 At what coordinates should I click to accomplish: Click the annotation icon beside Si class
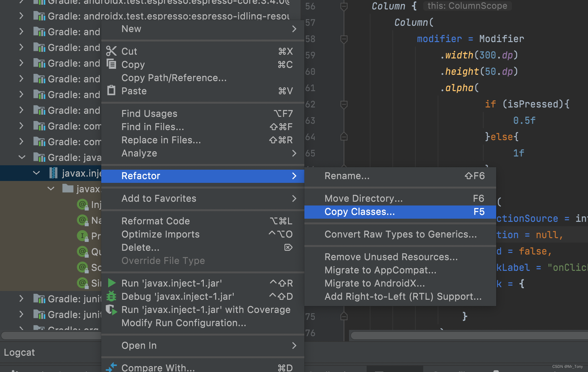[83, 283]
